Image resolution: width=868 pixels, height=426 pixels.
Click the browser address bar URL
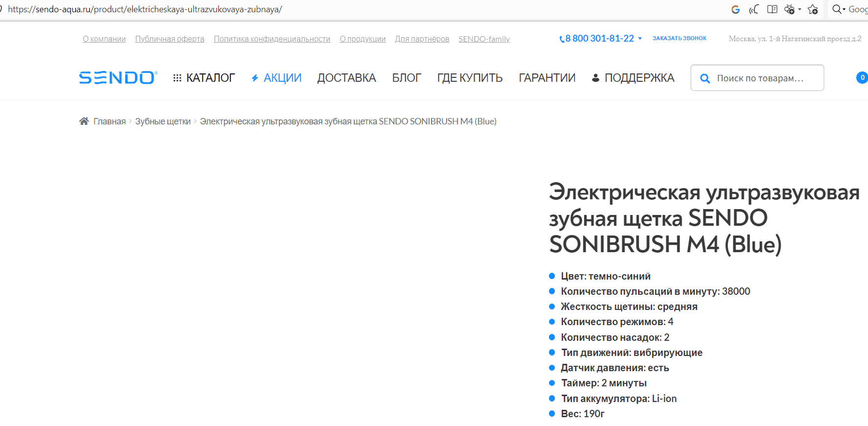[x=145, y=9]
